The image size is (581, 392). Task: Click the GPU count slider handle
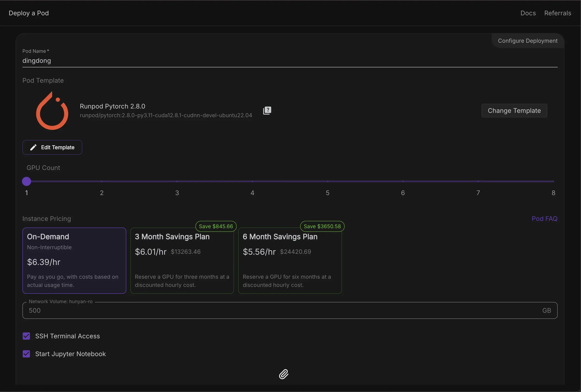(27, 181)
